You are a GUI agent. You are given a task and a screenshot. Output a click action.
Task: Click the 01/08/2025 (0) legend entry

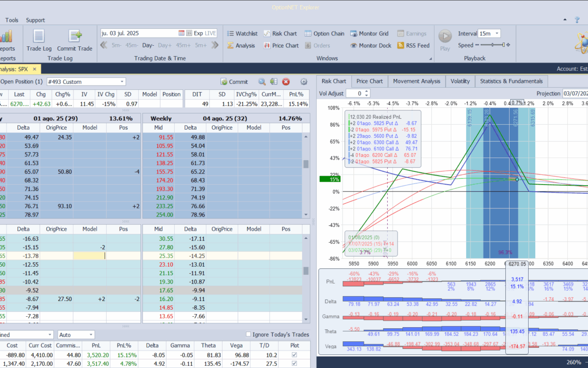(x=364, y=237)
